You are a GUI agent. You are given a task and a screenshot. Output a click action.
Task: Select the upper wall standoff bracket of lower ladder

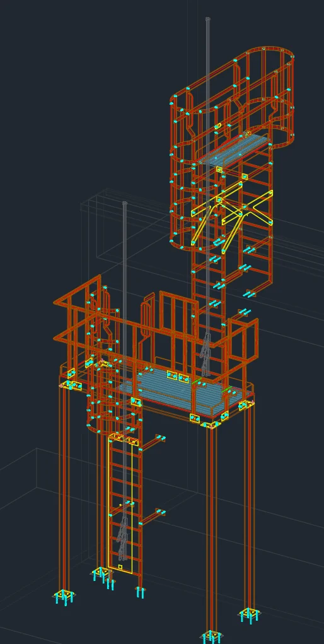(153, 443)
